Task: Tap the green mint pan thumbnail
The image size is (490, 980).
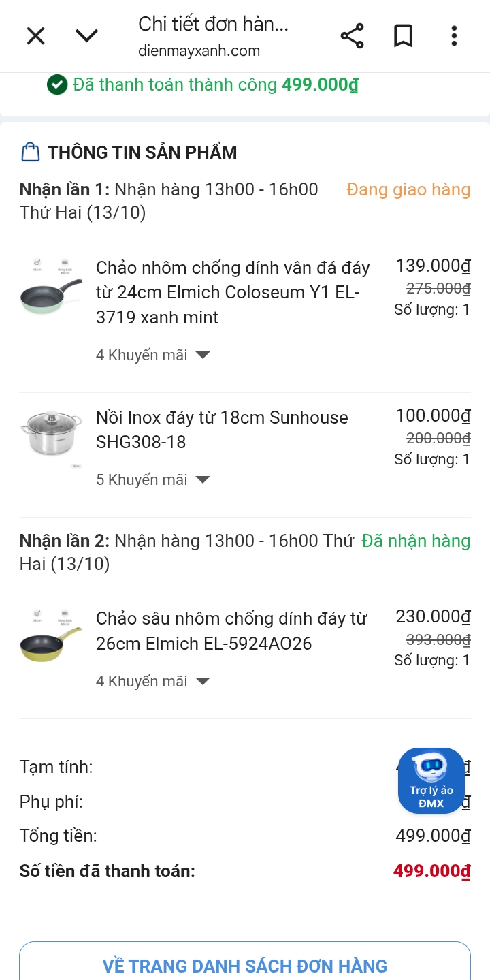Action: click(x=51, y=287)
